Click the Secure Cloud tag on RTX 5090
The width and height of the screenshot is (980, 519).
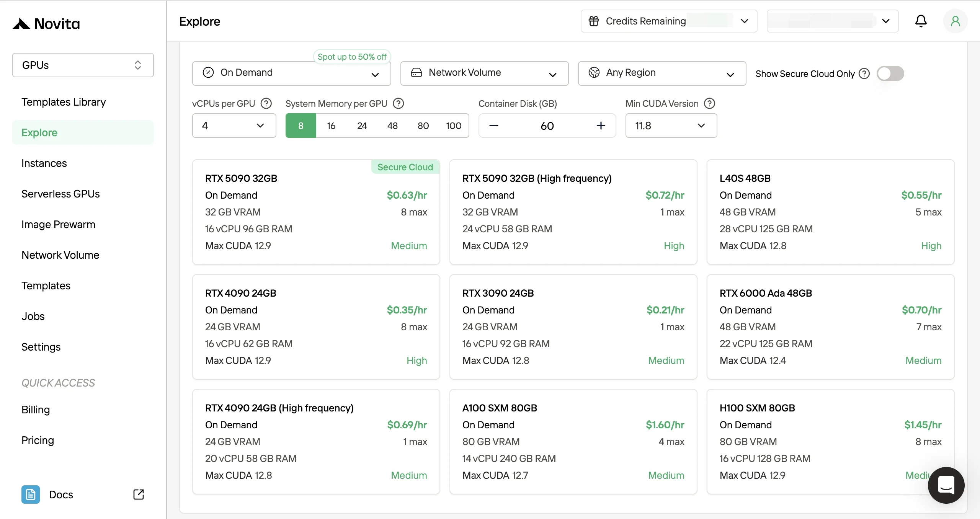tap(405, 167)
